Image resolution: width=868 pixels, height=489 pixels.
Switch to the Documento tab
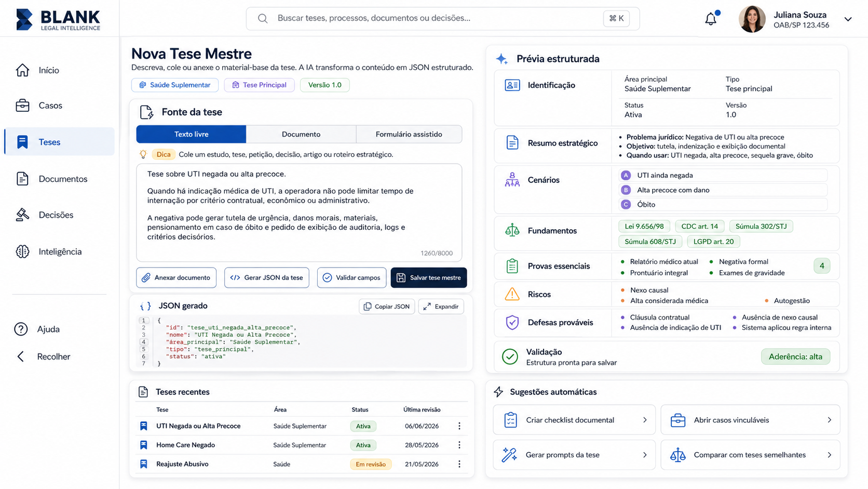click(x=301, y=134)
